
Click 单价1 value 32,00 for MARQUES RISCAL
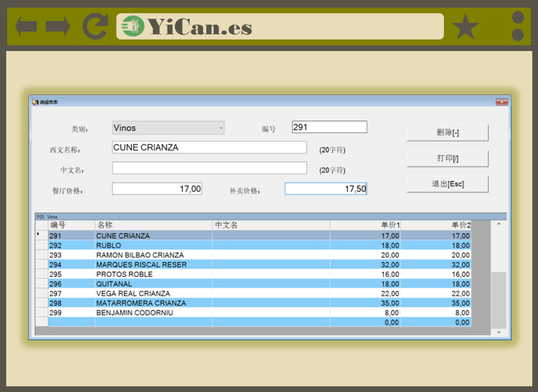[365, 265]
